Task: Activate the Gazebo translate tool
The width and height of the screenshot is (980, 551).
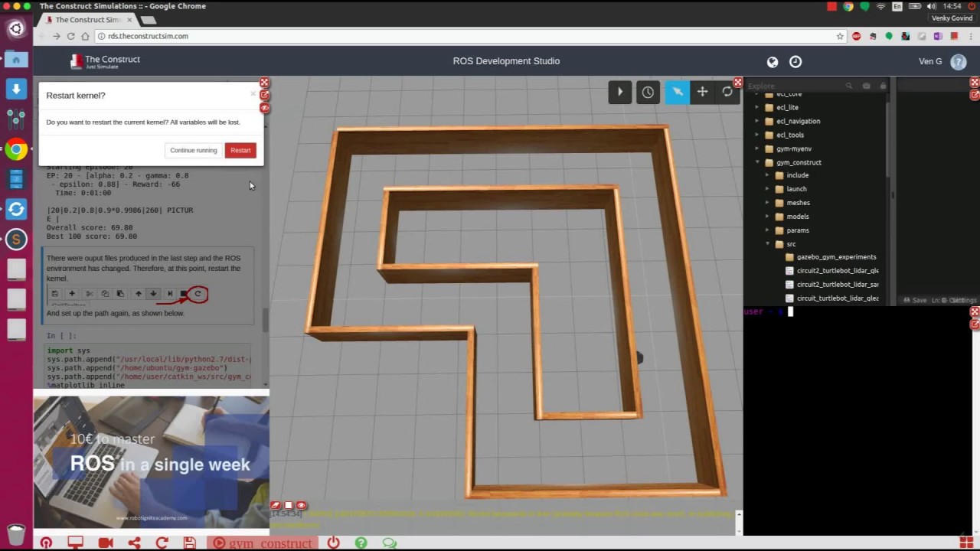Action: pyautogui.click(x=702, y=92)
